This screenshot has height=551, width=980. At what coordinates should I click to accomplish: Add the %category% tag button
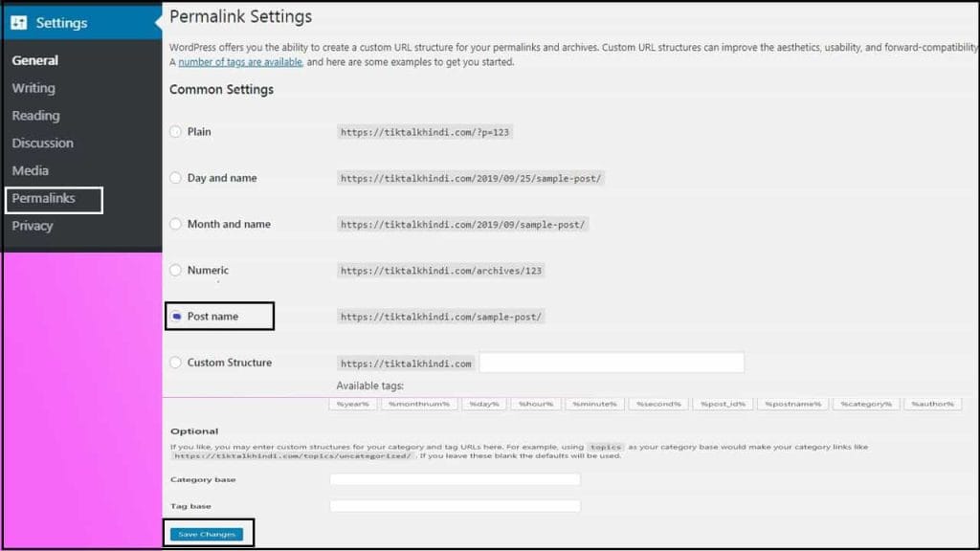[865, 405]
